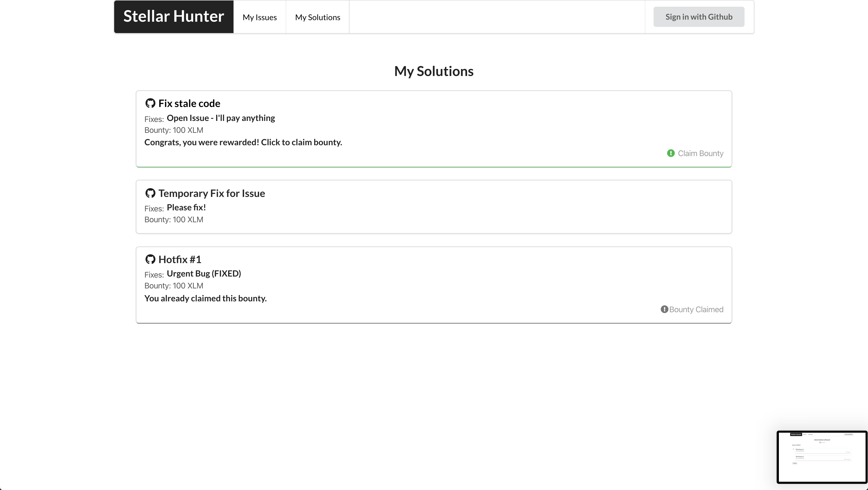Image resolution: width=868 pixels, height=490 pixels.
Task: Click GitHub icon beside Fix stale code
Action: point(150,103)
